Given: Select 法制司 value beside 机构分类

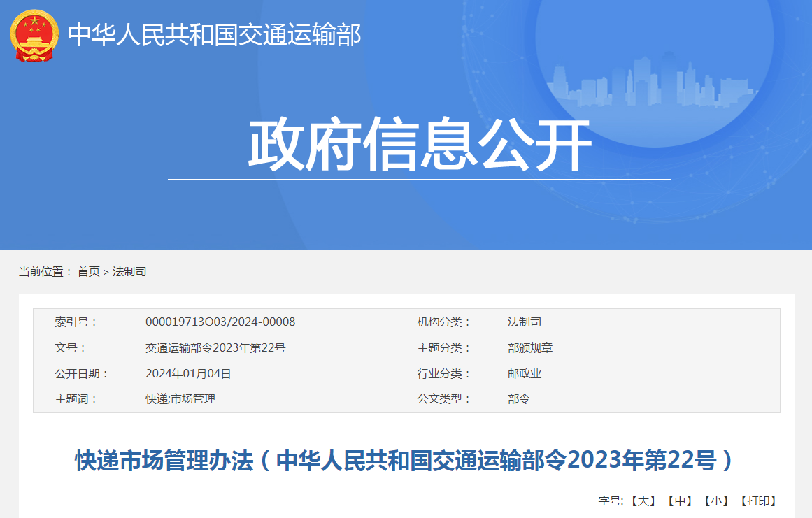Looking at the screenshot, I should [524, 322].
